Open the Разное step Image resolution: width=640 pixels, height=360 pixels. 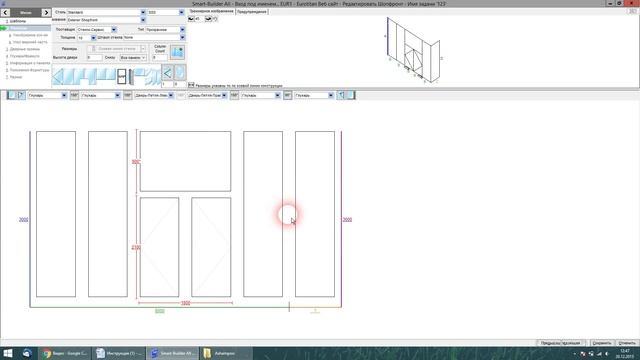(16, 77)
